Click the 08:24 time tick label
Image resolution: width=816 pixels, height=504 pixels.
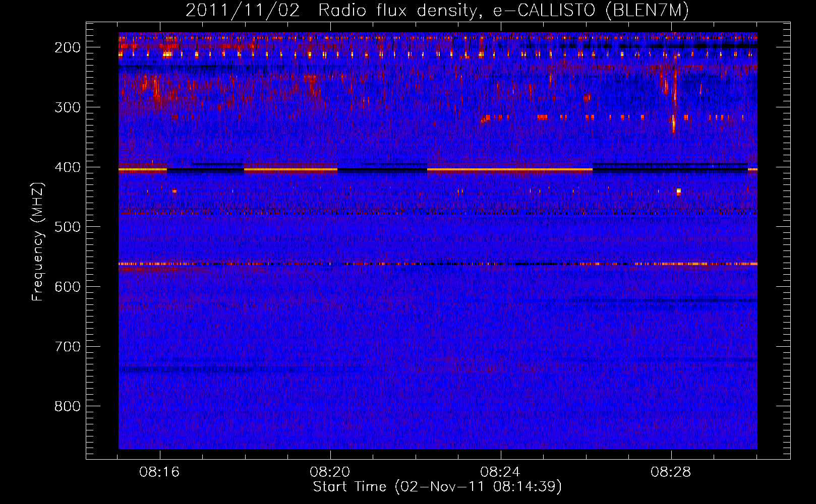coord(501,472)
